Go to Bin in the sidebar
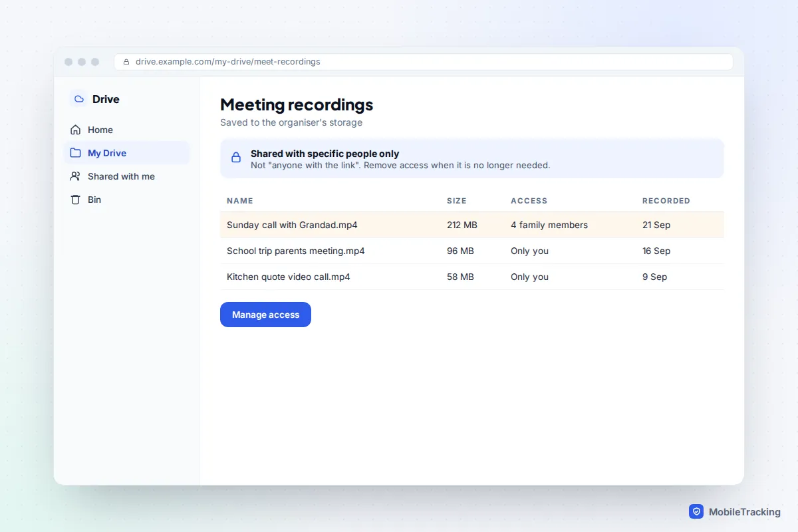 pyautogui.click(x=127, y=199)
